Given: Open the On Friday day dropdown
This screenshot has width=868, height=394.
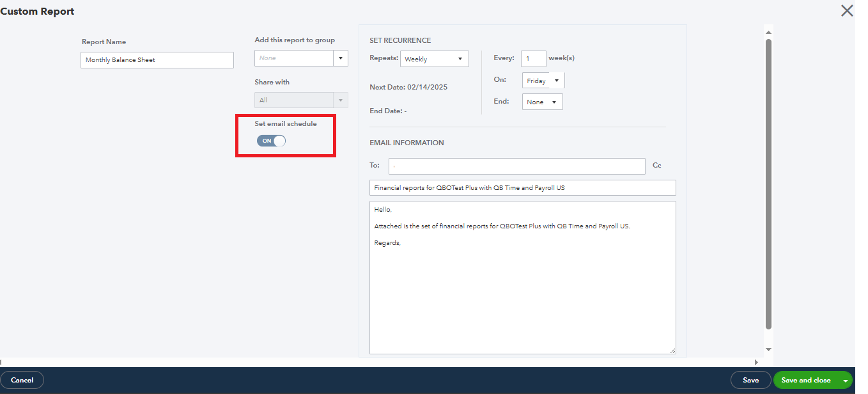Looking at the screenshot, I should (x=543, y=81).
